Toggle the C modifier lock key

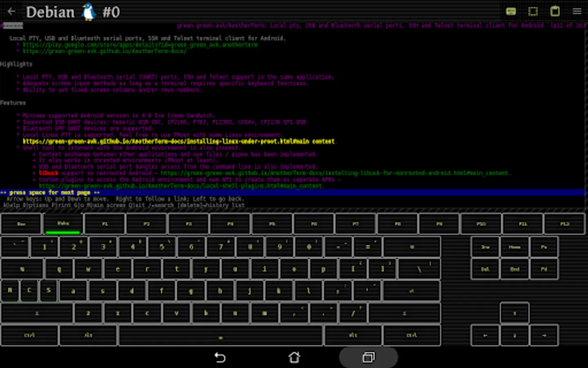pyautogui.click(x=29, y=290)
